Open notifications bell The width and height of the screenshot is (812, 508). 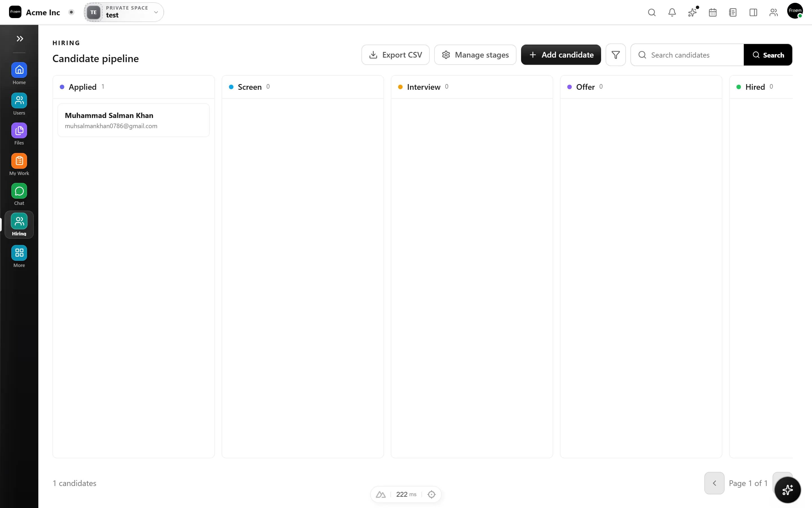tap(672, 12)
